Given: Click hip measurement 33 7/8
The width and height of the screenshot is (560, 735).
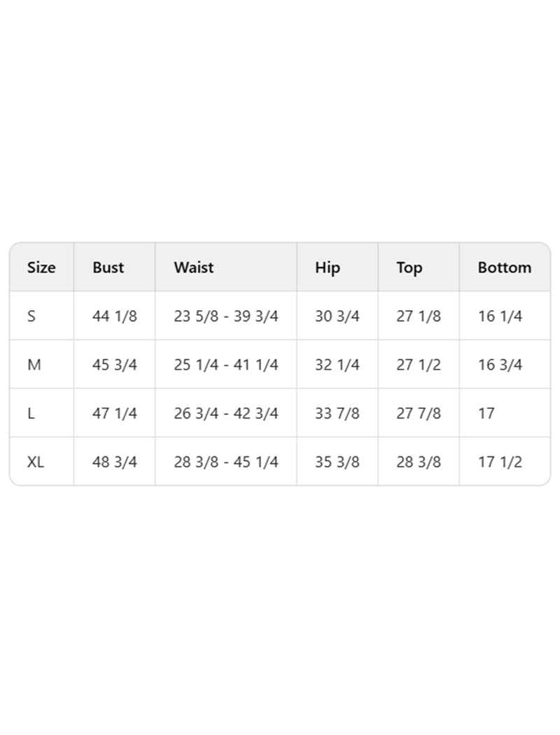Looking at the screenshot, I should click(337, 414).
